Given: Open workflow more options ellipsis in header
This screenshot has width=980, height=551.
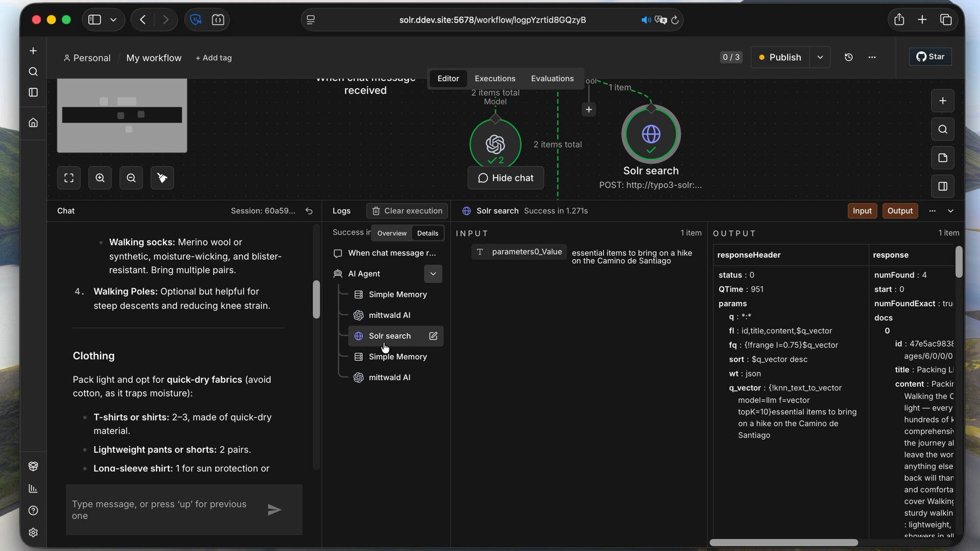Looking at the screenshot, I should (x=872, y=57).
